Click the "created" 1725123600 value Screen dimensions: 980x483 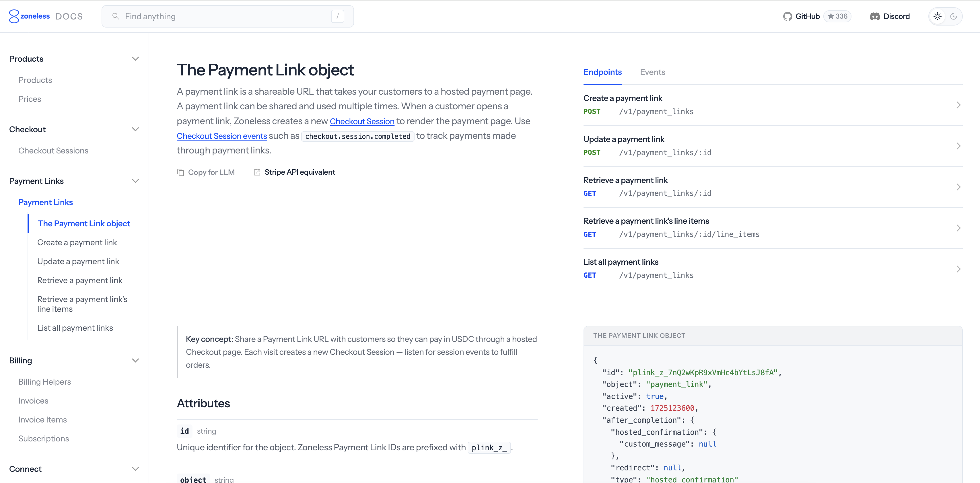pyautogui.click(x=672, y=408)
